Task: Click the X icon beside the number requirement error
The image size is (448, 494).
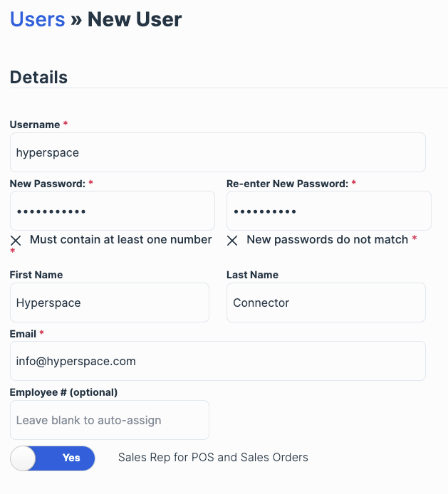Action: point(16,241)
